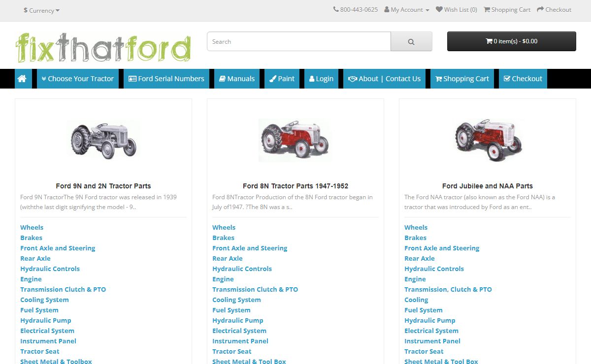Image resolution: width=591 pixels, height=364 pixels.
Task: Open Fuel System under Ford 8N
Action: [x=231, y=310]
